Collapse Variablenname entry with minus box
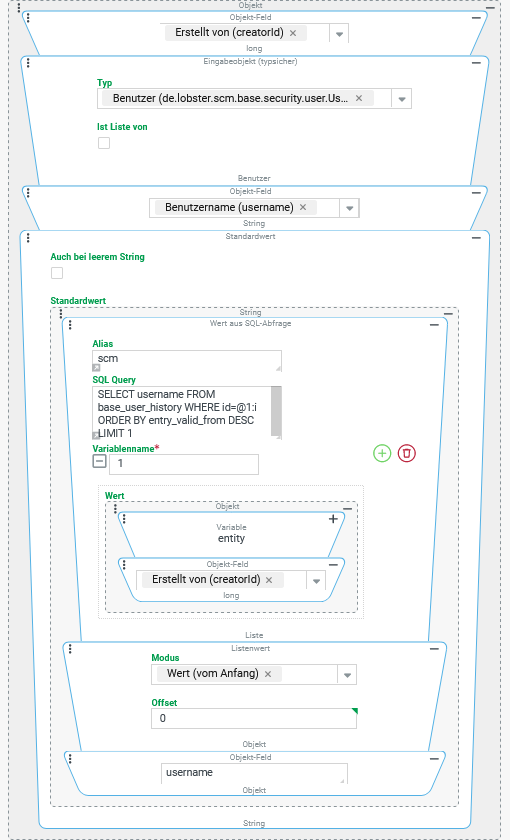Viewport: 510px width, 840px height. [x=100, y=461]
